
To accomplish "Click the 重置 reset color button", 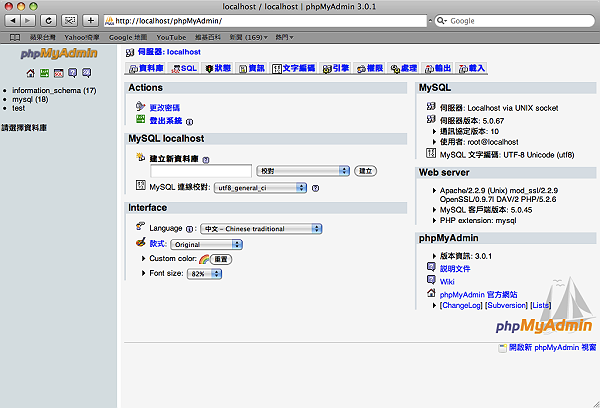I will (221, 259).
